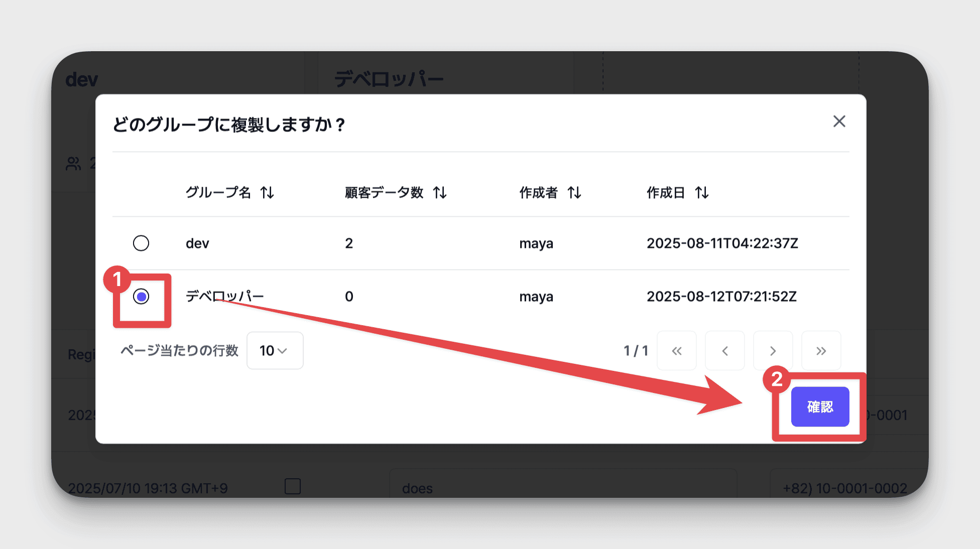Go to next page chevron
Image resolution: width=980 pixels, height=549 pixels.
[773, 351]
